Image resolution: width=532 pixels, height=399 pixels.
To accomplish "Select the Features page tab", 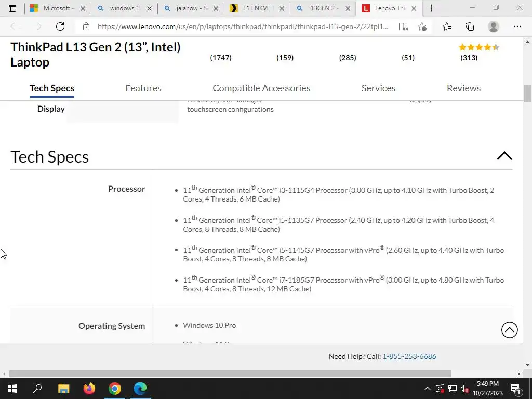I will point(143,88).
